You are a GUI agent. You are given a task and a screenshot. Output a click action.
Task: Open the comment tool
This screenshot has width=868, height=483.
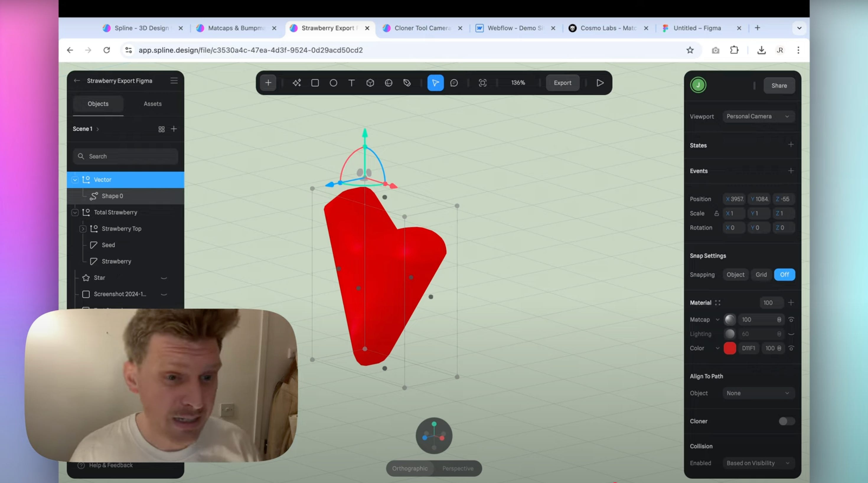(x=454, y=83)
